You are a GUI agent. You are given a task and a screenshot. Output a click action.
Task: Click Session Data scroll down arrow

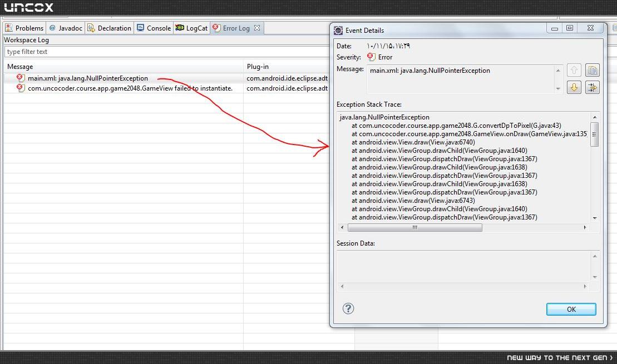tap(595, 277)
